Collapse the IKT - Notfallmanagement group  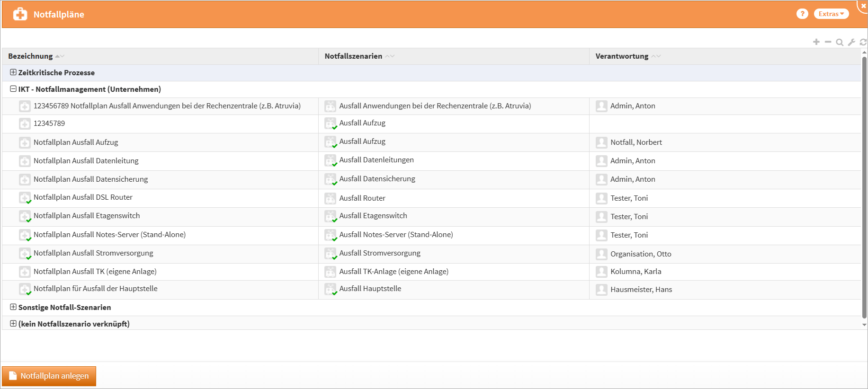pos(13,89)
